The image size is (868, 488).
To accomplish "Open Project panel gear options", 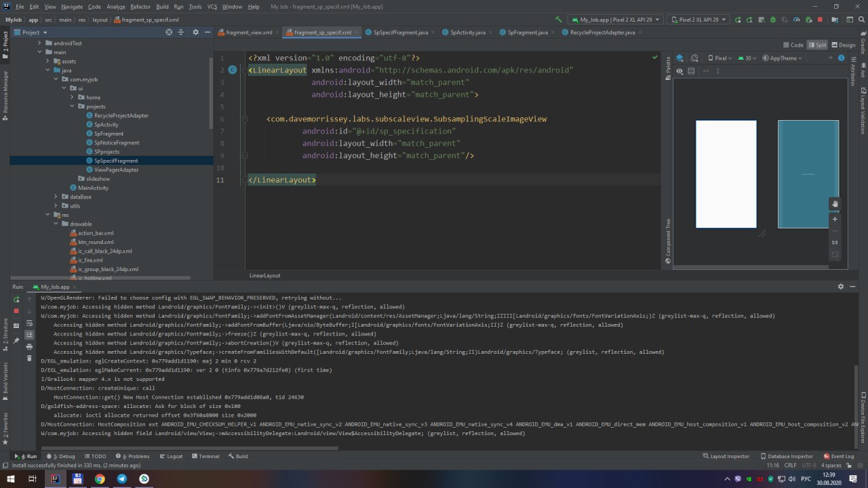I will click(195, 32).
